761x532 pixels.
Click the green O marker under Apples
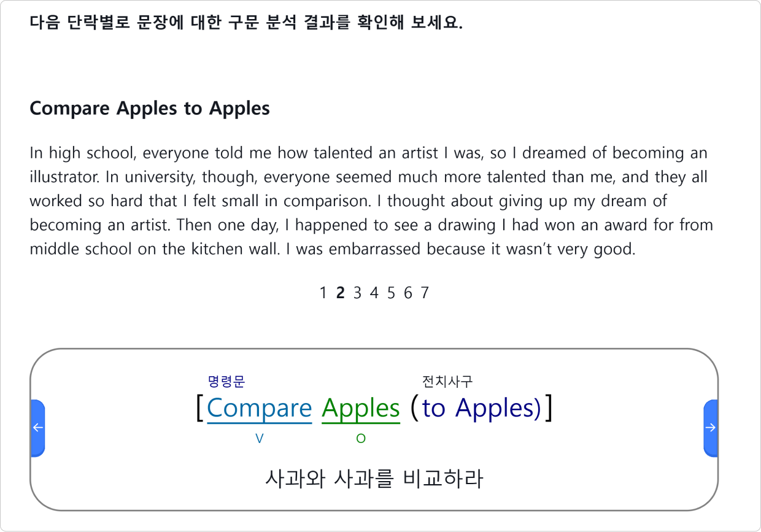click(x=361, y=439)
